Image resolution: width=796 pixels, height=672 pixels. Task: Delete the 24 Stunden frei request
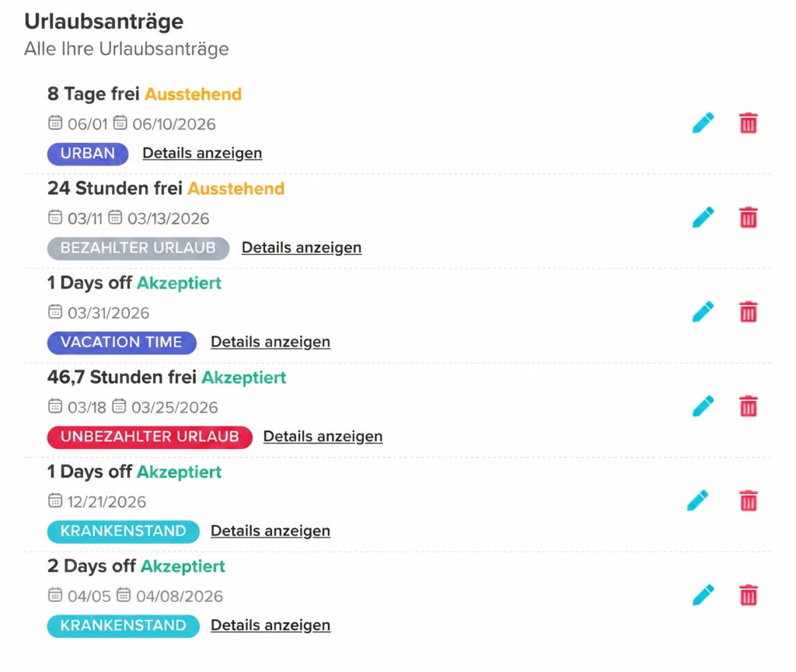tap(748, 218)
